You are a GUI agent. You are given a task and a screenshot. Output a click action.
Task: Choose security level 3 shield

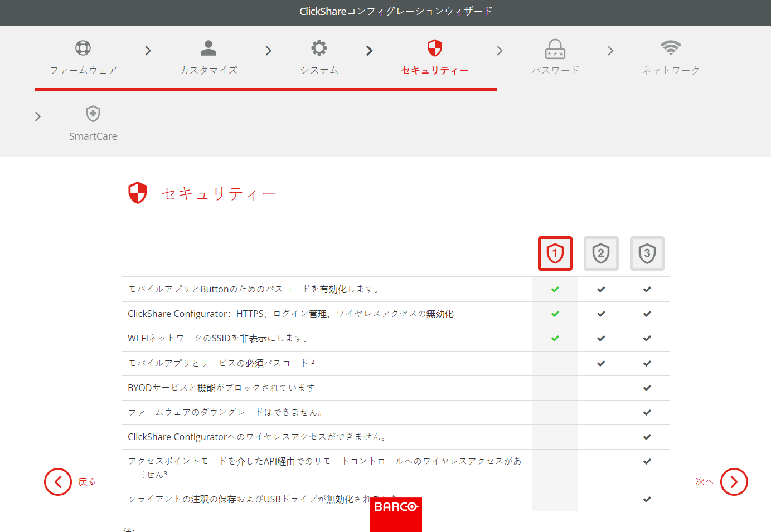647,253
